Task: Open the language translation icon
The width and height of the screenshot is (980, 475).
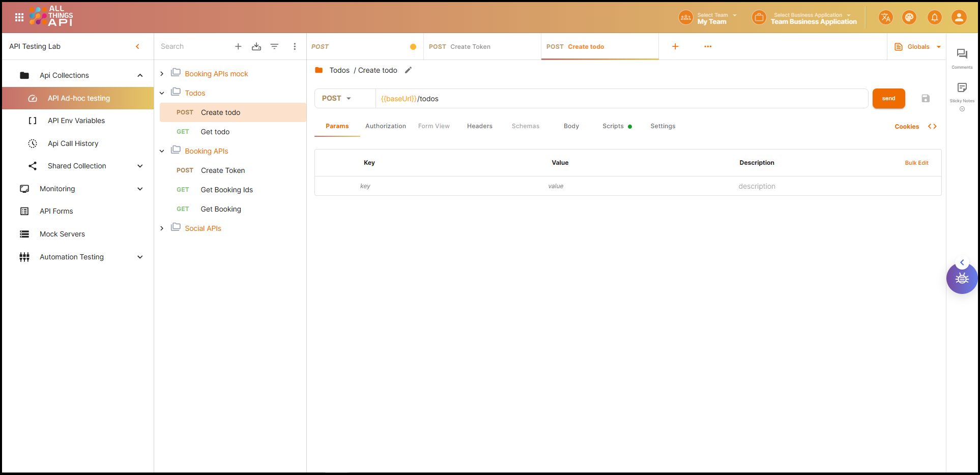Action: pos(885,18)
